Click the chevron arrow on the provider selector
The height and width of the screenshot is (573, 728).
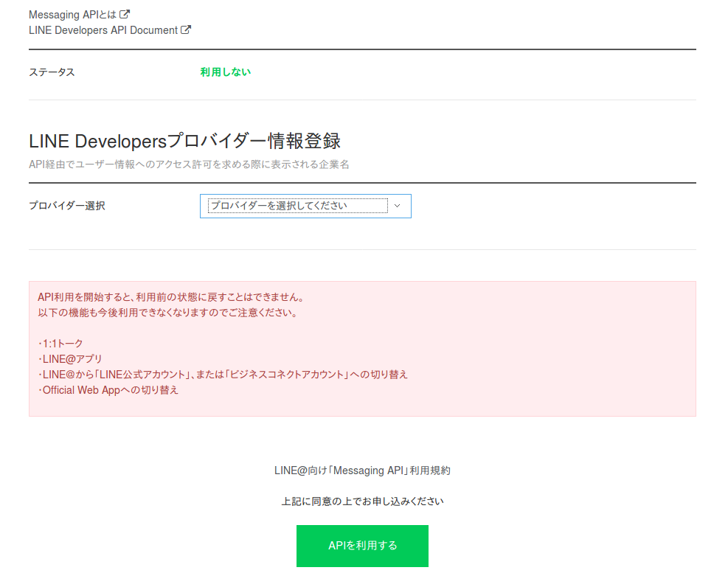[395, 206]
